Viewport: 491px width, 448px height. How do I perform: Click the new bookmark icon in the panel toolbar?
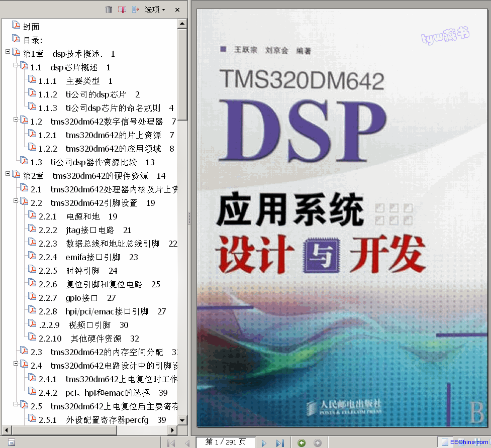click(122, 10)
